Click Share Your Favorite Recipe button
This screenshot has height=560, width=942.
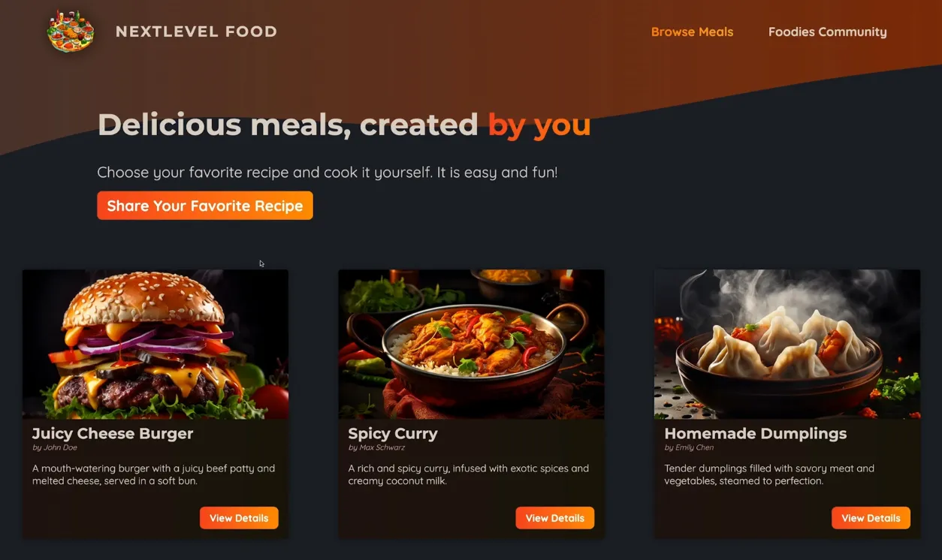(205, 206)
